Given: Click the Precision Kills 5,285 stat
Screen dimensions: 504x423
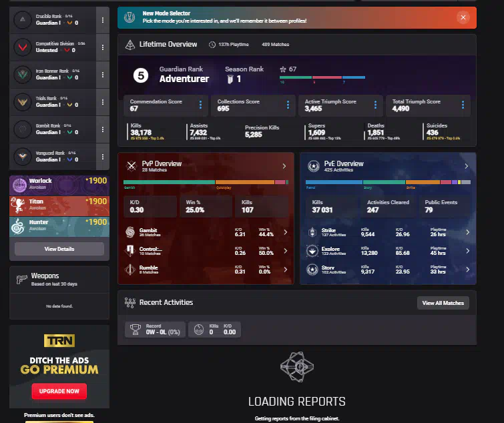Looking at the screenshot, I should [262, 131].
